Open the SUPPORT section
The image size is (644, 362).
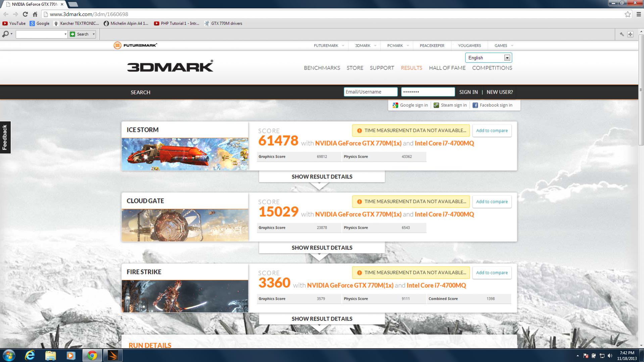click(382, 68)
